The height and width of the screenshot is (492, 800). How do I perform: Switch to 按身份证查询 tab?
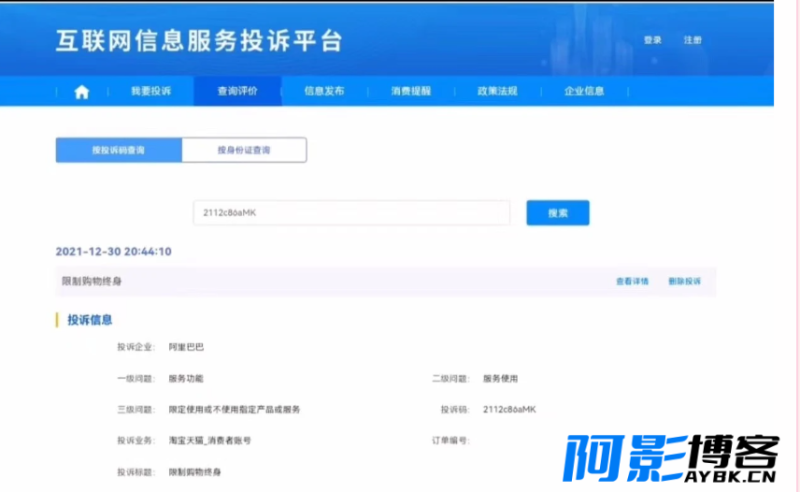[x=244, y=150]
